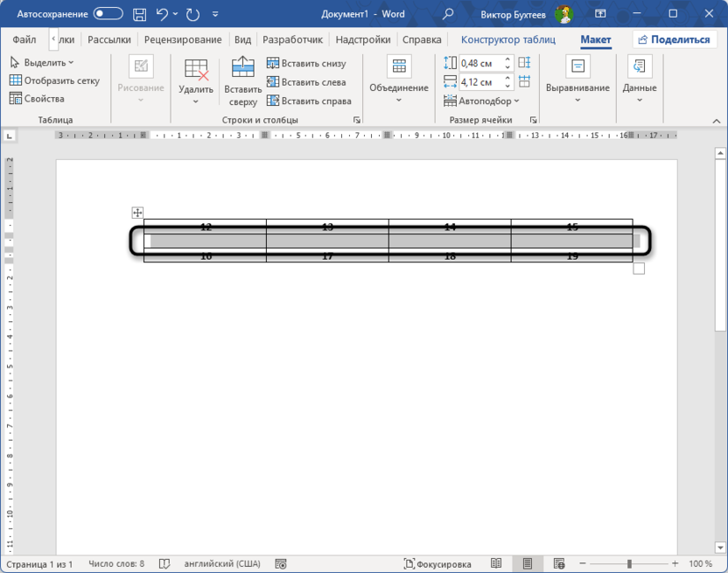
Task: Expand the Автоподбор dropdown
Action: 482,101
